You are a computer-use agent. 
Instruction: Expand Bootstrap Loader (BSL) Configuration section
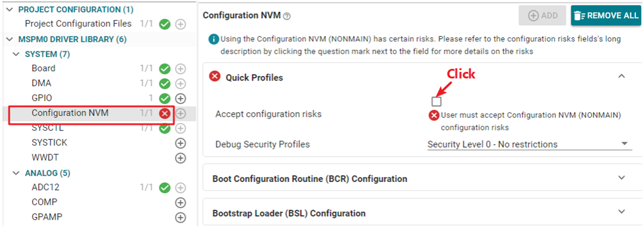pyautogui.click(x=622, y=212)
